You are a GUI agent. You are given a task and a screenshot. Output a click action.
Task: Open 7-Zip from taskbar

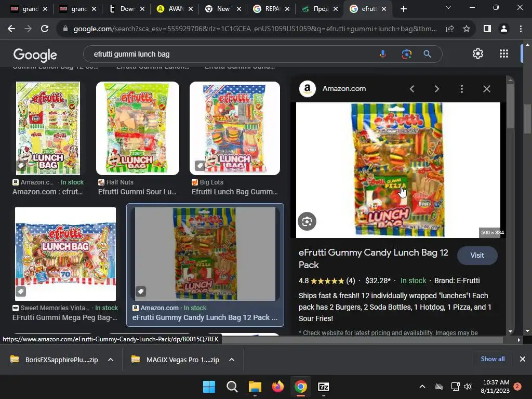323,387
